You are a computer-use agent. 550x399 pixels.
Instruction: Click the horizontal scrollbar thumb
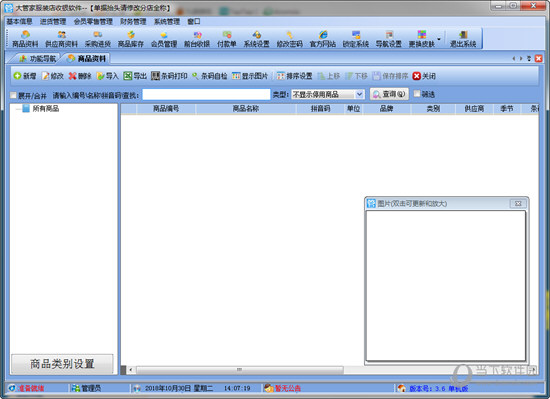pyautogui.click(x=240, y=370)
